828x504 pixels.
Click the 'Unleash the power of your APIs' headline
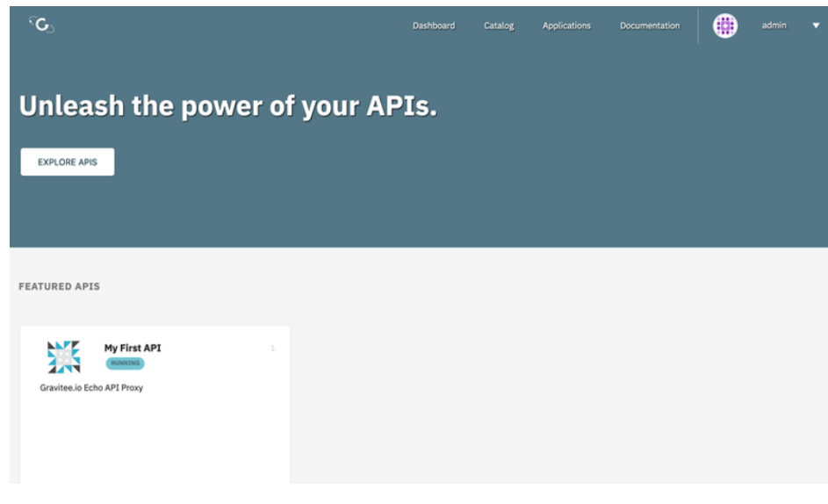[x=227, y=106]
